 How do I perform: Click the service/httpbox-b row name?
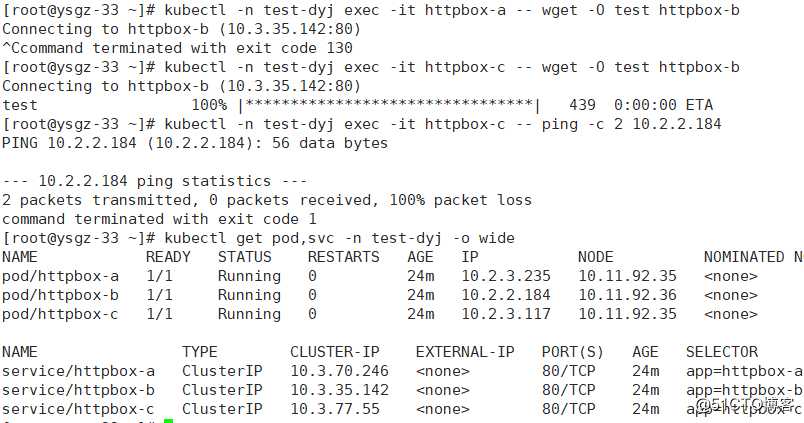78,390
